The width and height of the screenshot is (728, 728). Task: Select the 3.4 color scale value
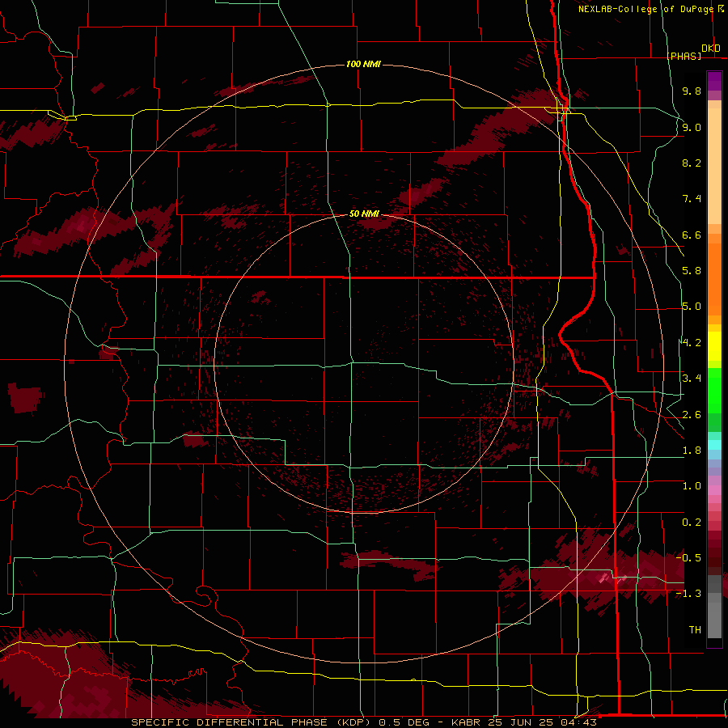coord(692,379)
